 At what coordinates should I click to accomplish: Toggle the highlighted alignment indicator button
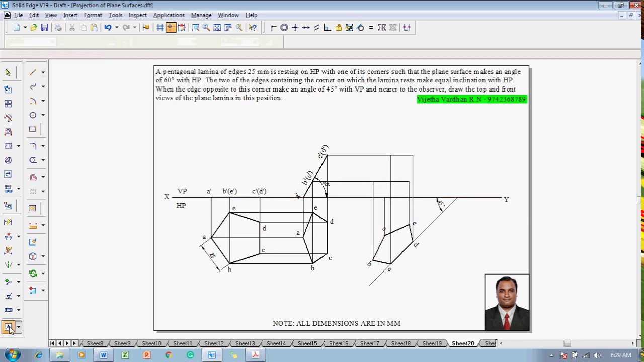[171, 28]
